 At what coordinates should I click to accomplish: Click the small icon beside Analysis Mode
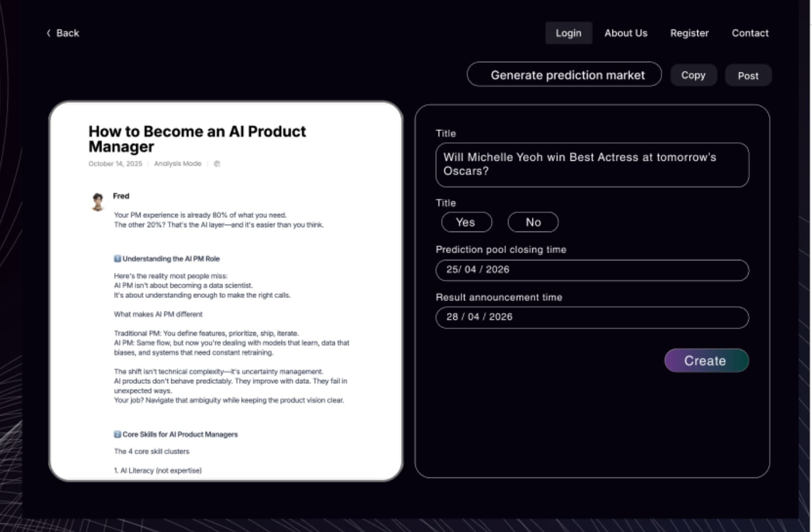click(x=217, y=164)
